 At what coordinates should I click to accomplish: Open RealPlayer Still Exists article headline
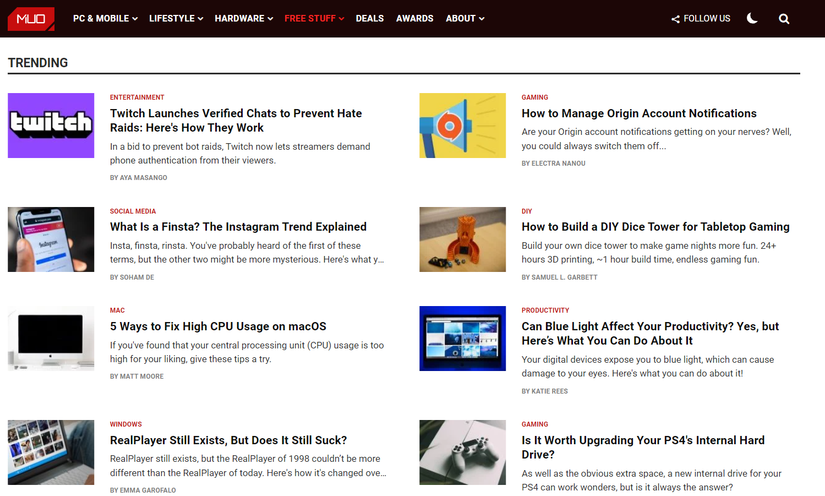tap(228, 440)
